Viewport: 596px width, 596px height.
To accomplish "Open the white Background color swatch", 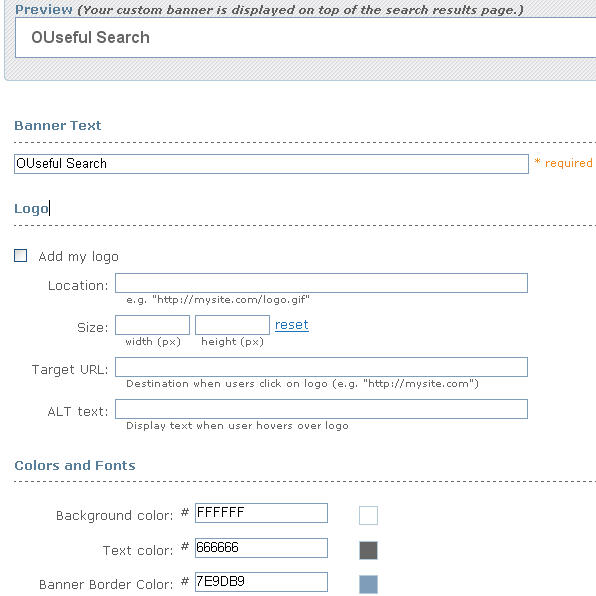I will click(368, 515).
